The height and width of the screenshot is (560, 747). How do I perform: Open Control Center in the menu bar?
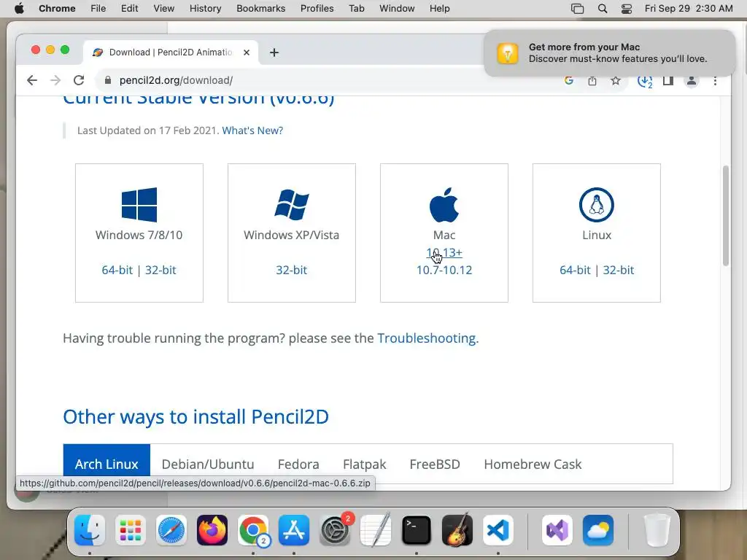point(627,9)
